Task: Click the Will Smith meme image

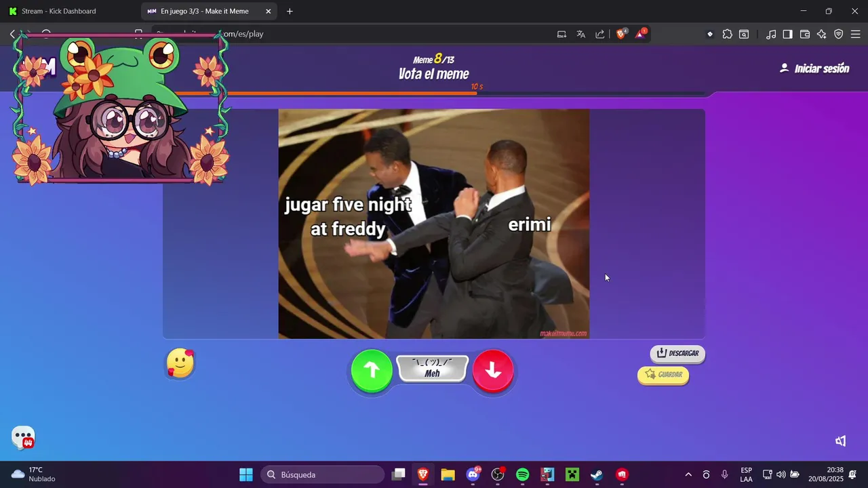Action: coord(434,224)
